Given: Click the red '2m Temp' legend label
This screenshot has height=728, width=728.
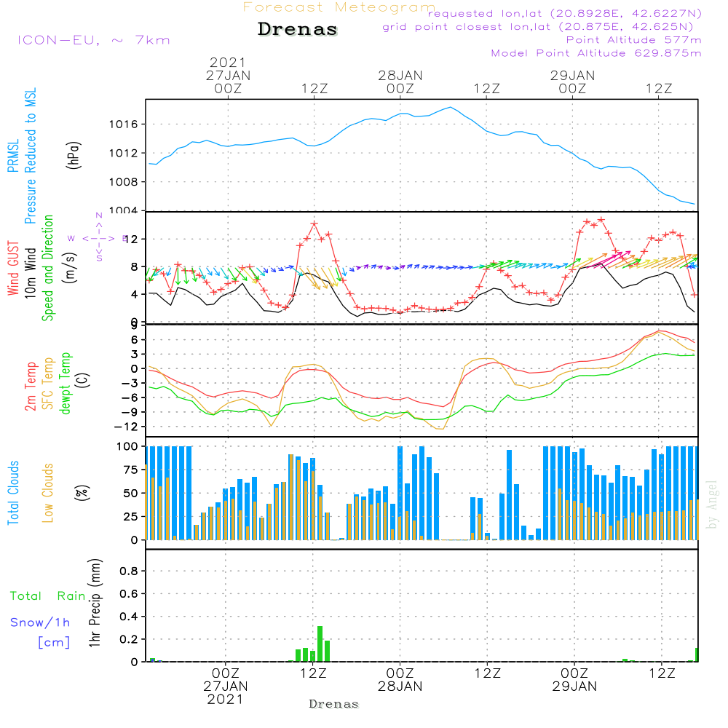Looking at the screenshot, I should pos(30,387).
